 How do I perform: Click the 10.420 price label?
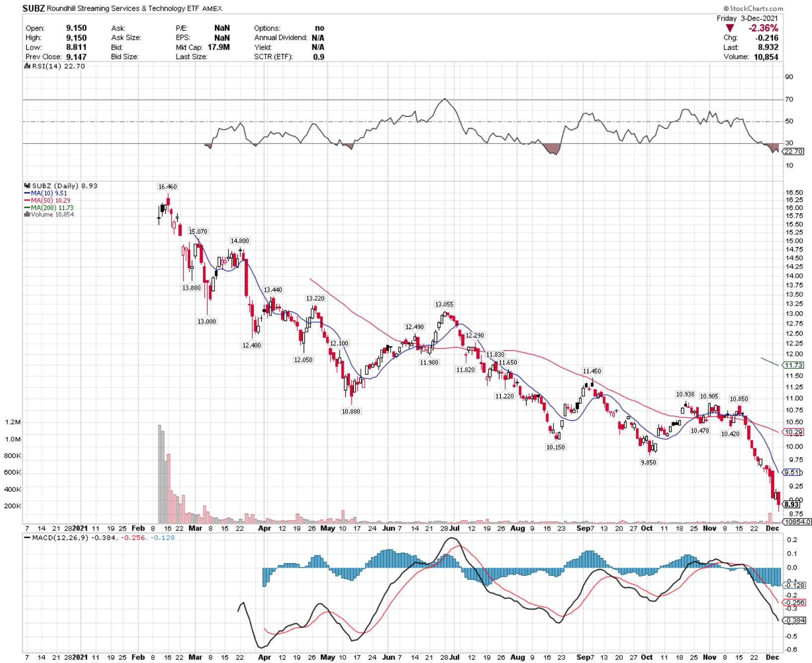[730, 434]
